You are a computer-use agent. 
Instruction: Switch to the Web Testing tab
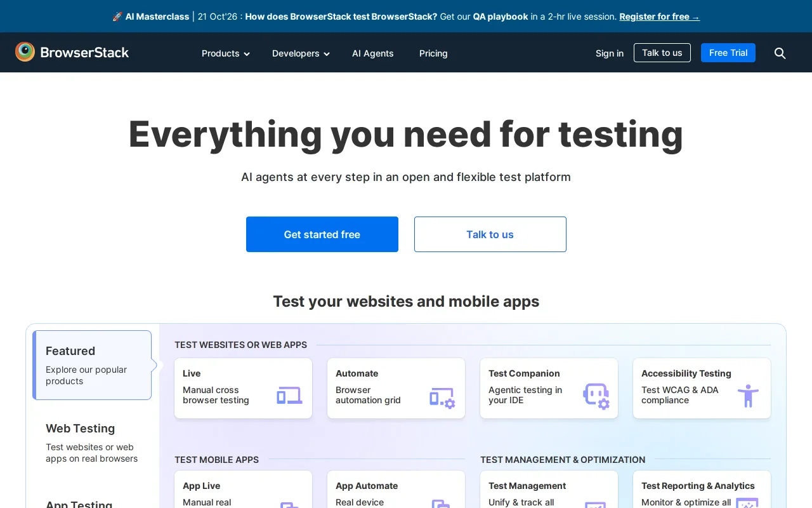(x=93, y=443)
